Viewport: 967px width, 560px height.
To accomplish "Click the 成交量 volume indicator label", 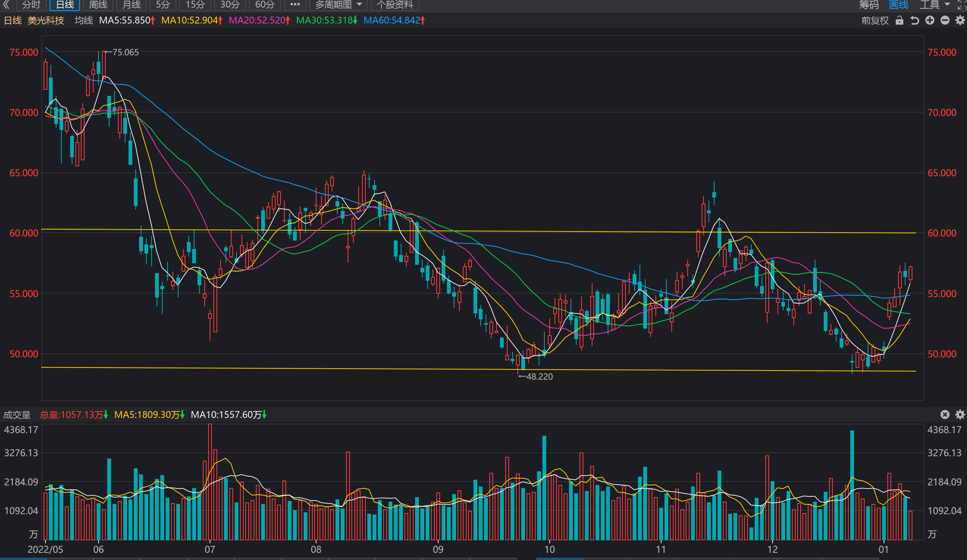I will point(17,415).
